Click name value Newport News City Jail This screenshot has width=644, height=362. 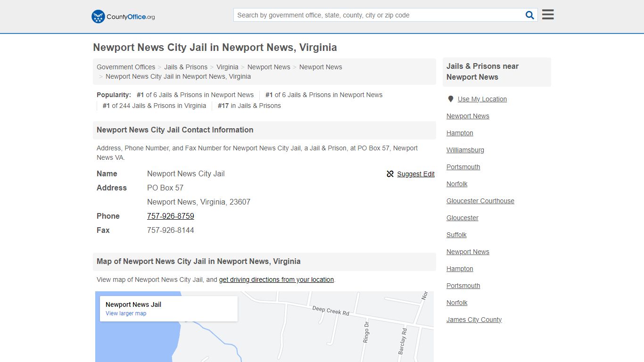tap(186, 173)
